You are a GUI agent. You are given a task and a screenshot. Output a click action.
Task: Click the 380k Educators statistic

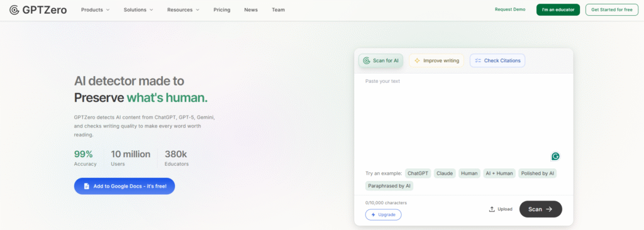tap(177, 158)
